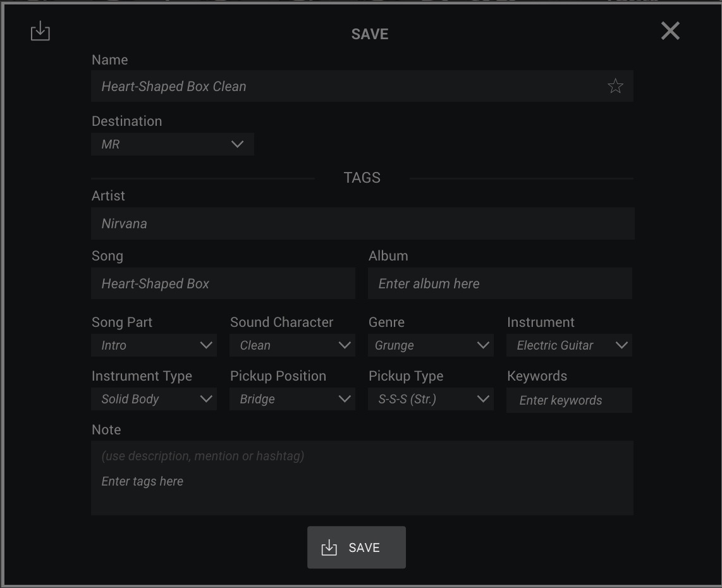
Task: Click the Note text area
Action: [362, 478]
